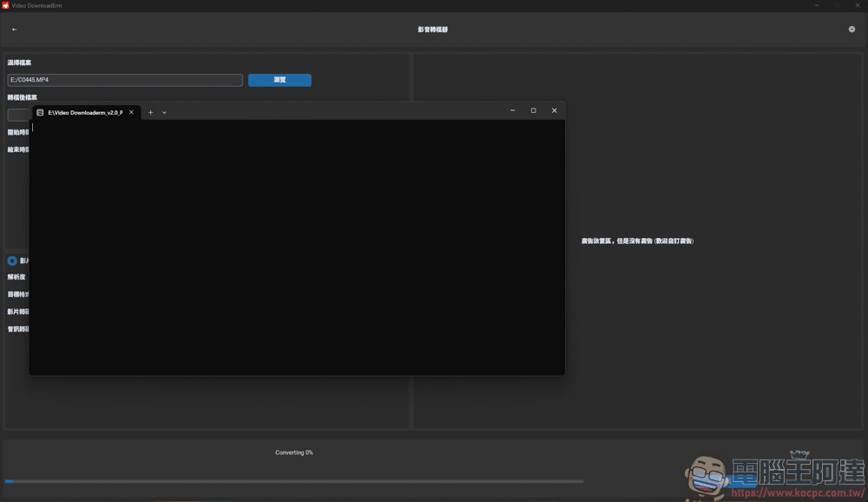The height and width of the screenshot is (502, 868).
Task: Open a new terminal tab with plus
Action: point(150,113)
